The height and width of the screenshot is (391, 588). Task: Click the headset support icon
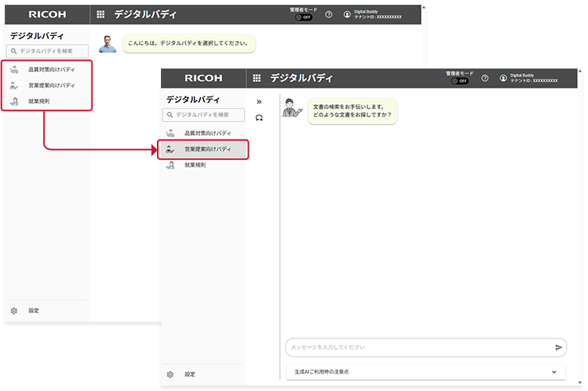coord(258,118)
